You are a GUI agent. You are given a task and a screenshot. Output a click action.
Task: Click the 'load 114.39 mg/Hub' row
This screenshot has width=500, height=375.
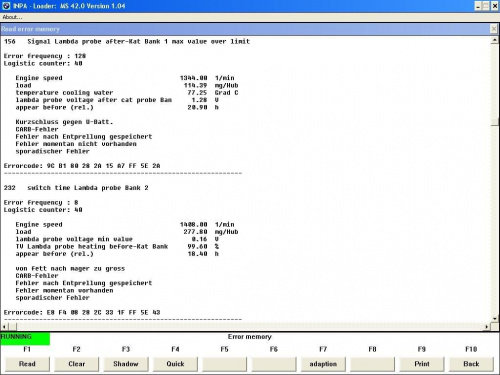point(127,85)
